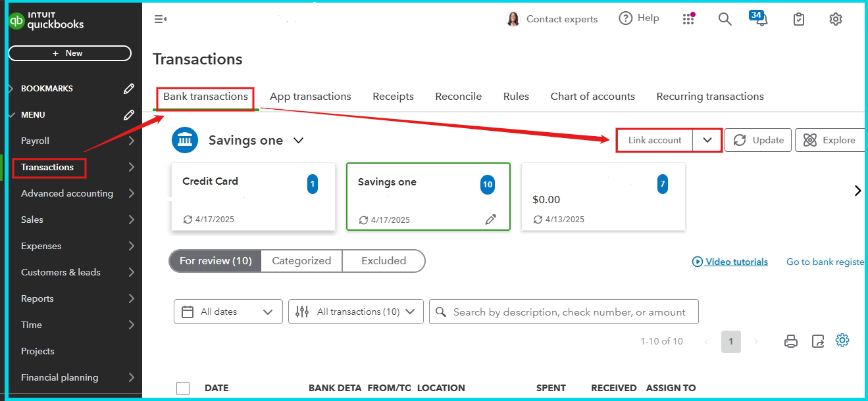868x401 pixels.
Task: Click the 1 badge on Credit Card
Action: click(313, 185)
